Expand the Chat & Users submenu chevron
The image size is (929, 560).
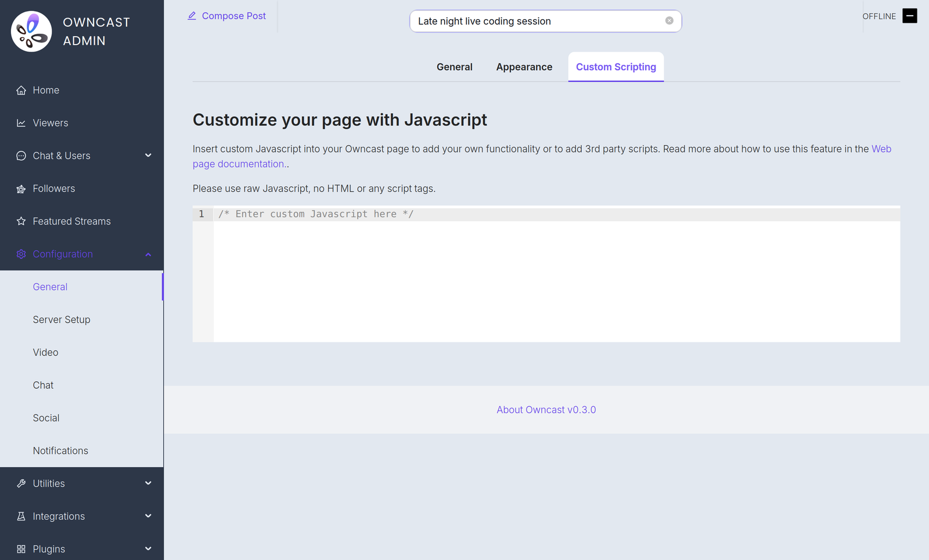point(148,156)
